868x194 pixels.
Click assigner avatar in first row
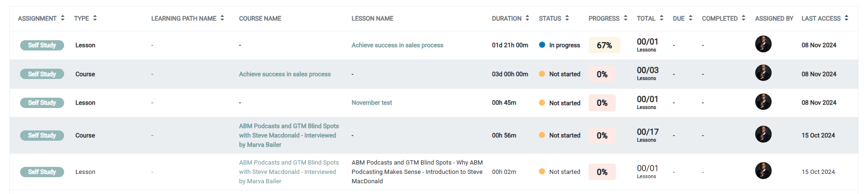(763, 44)
